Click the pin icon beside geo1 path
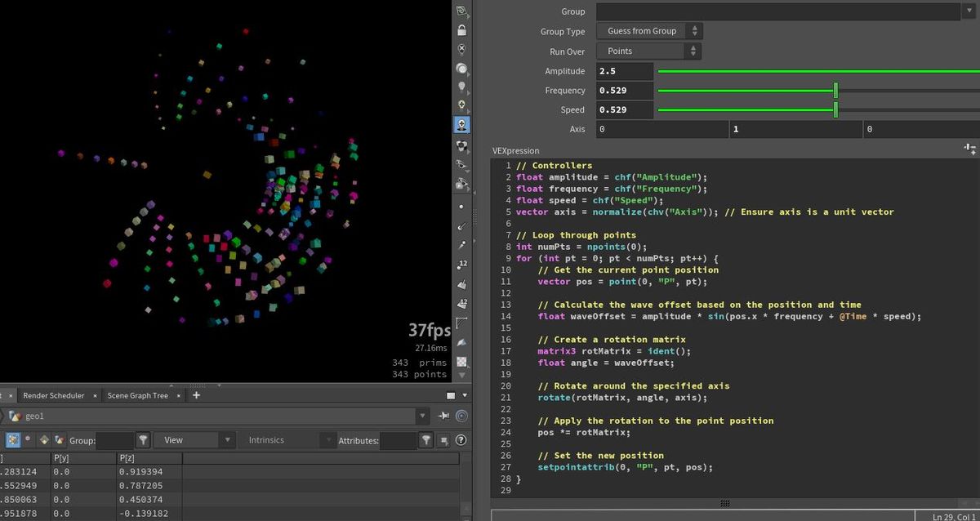Screen dimensions: 980x521 [x=444, y=416]
